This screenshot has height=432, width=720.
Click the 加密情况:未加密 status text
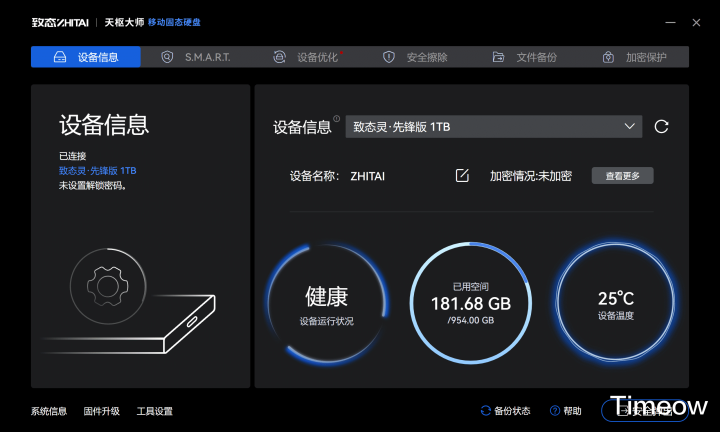[x=531, y=176]
